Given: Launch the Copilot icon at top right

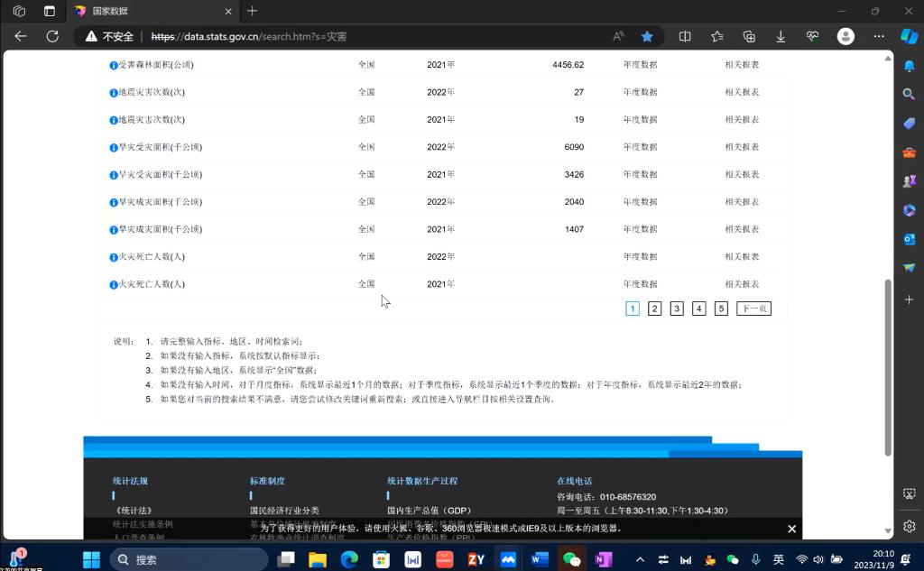Looking at the screenshot, I should coord(909,36).
